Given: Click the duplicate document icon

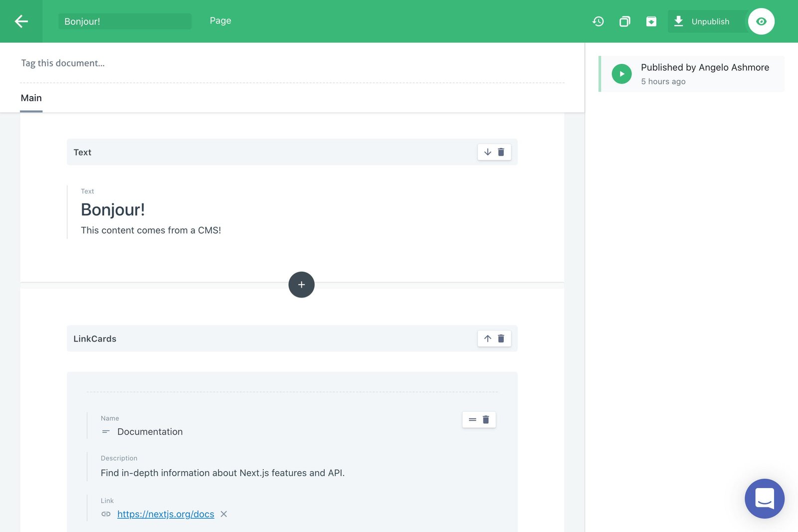Looking at the screenshot, I should pyautogui.click(x=624, y=21).
